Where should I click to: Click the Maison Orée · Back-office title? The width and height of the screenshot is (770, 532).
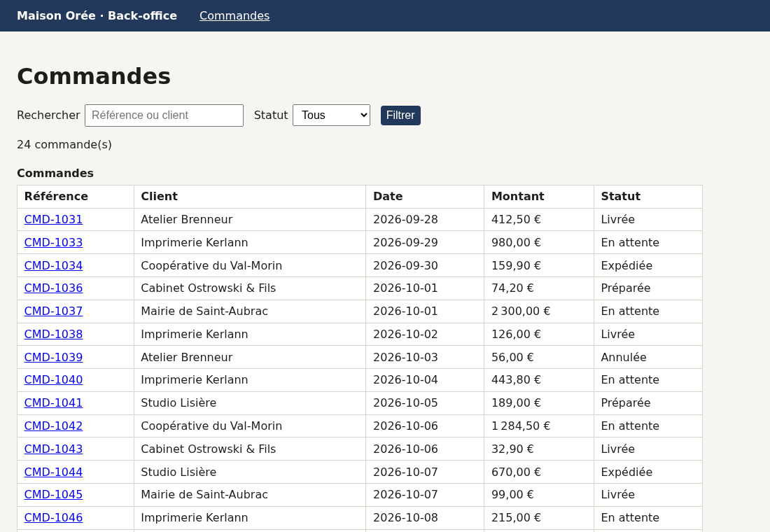(x=97, y=15)
